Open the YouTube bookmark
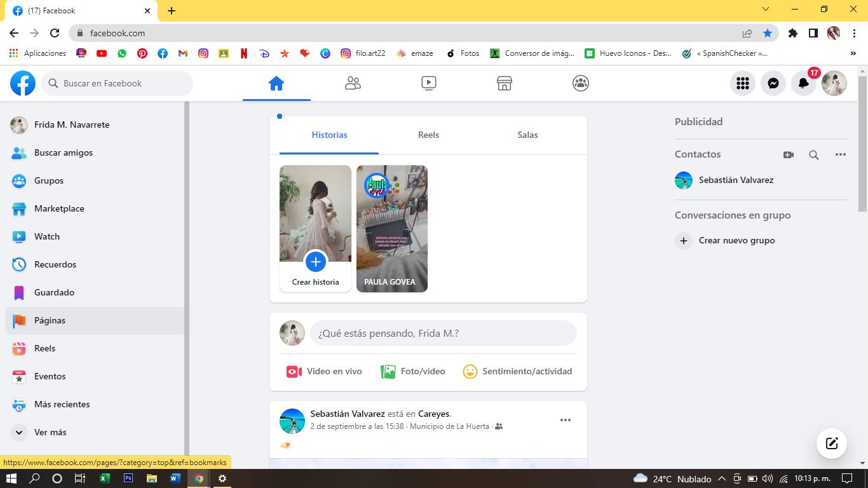The image size is (868, 488). click(102, 53)
